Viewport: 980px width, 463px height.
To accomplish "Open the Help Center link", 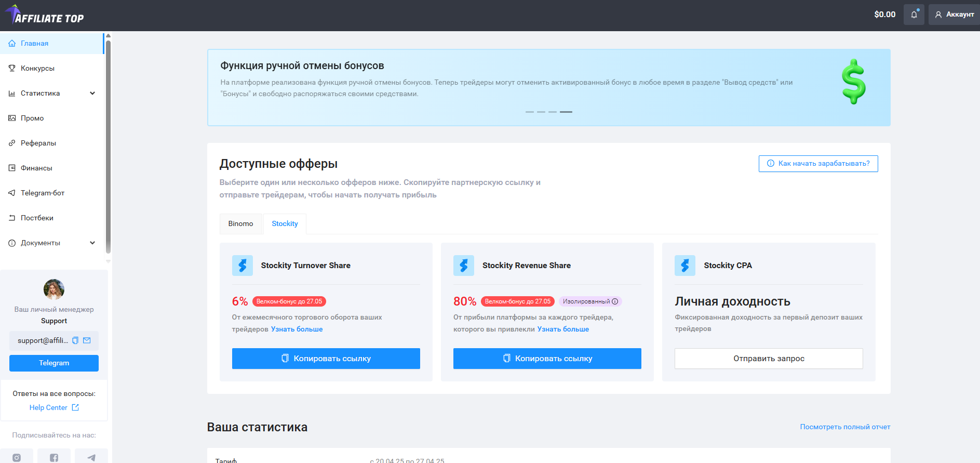I will point(48,407).
